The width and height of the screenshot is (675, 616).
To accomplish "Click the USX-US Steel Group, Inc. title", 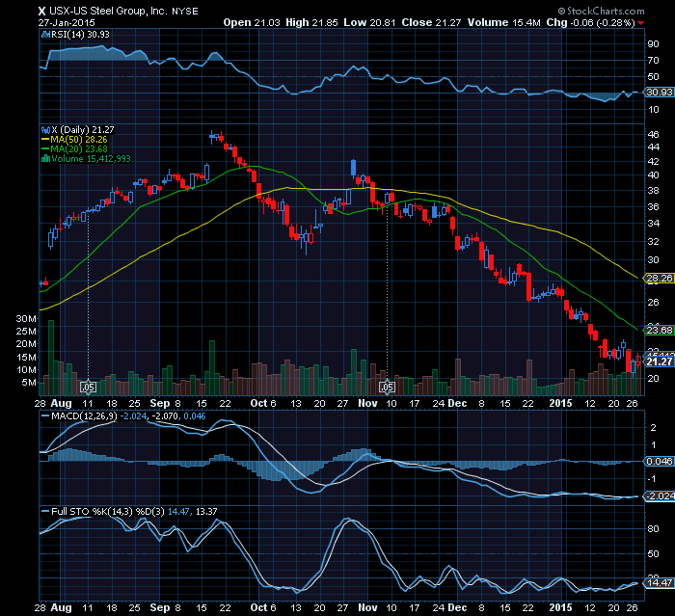I will click(x=108, y=12).
